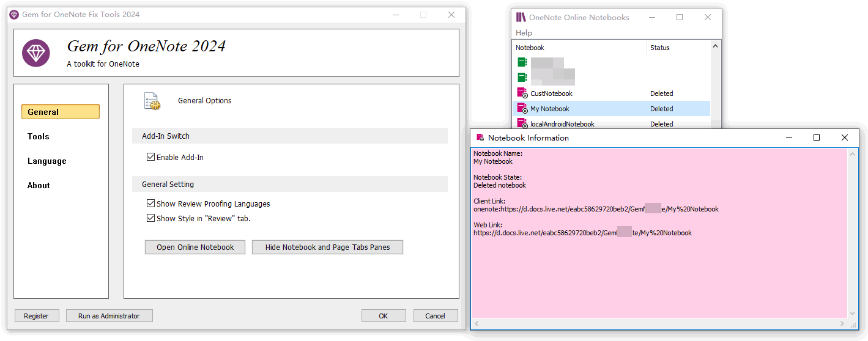Select the CustNotebook row
Image resolution: width=868 pixels, height=341 pixels.
tap(611, 94)
